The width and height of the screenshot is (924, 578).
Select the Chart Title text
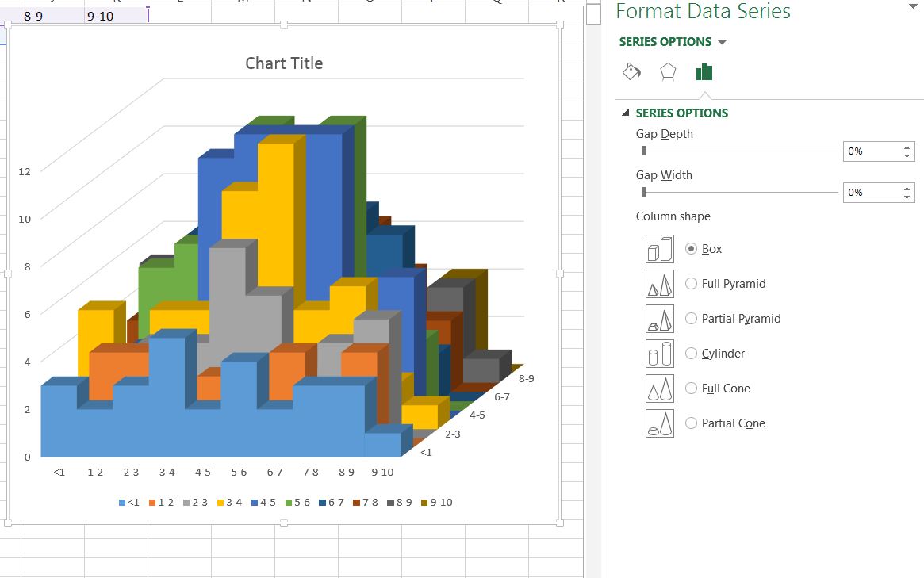pos(284,63)
